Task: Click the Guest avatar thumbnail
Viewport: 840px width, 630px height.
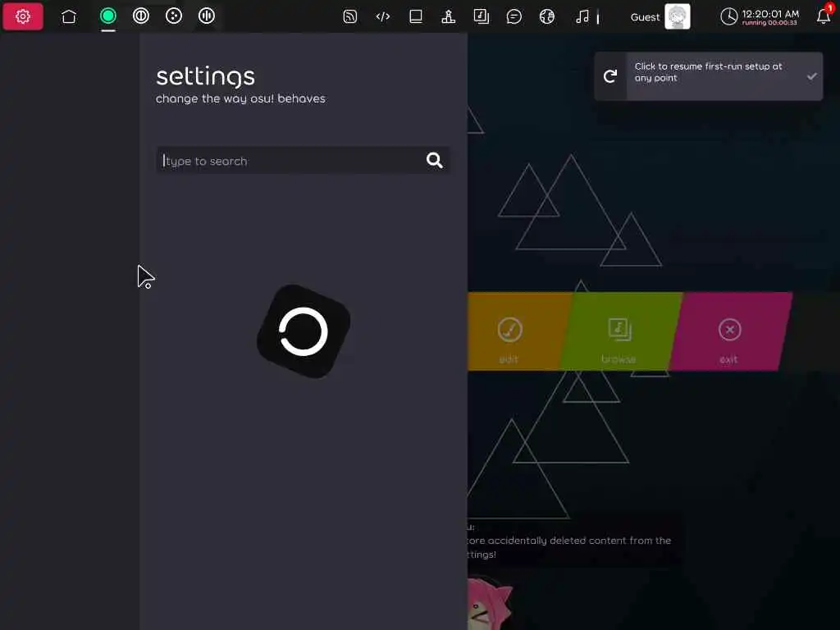Action: 677,16
